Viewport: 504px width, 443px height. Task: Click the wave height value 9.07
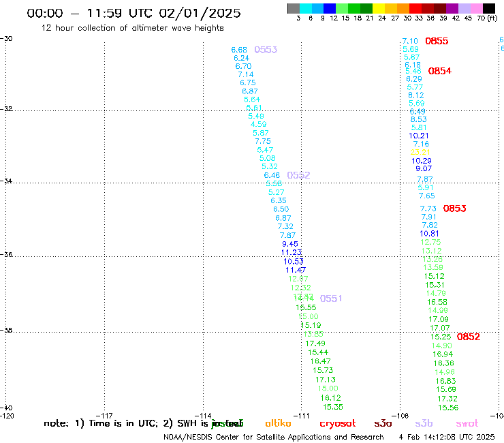[424, 168]
